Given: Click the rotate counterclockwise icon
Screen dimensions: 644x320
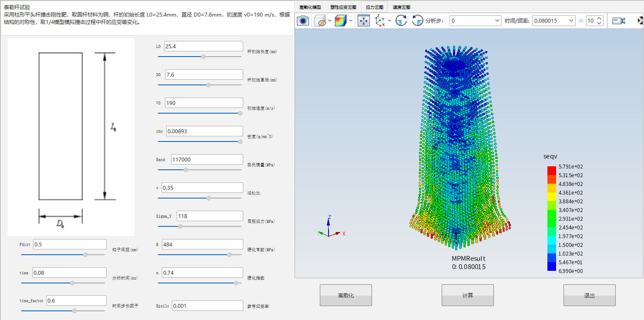Looking at the screenshot, I should pyautogui.click(x=417, y=20).
